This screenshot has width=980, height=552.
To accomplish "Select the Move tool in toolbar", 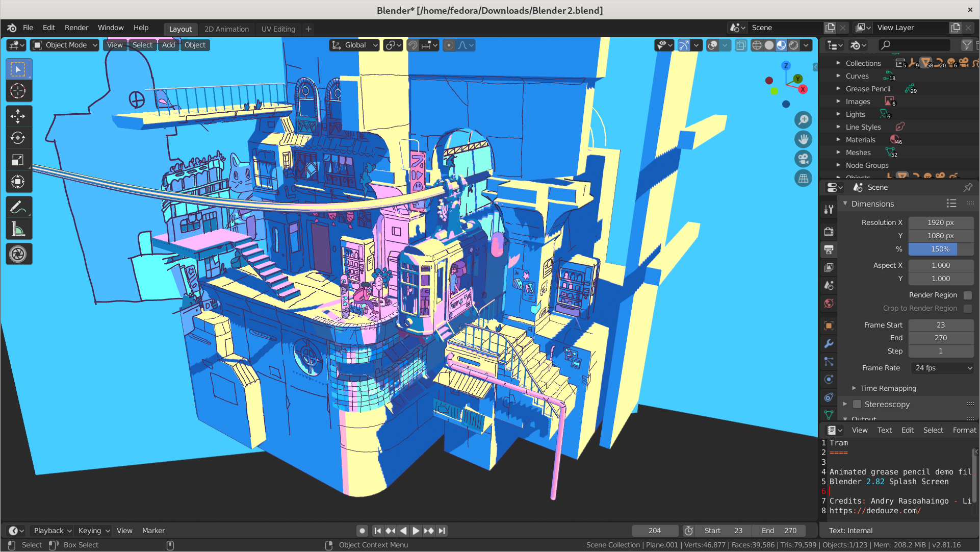I will (x=18, y=116).
